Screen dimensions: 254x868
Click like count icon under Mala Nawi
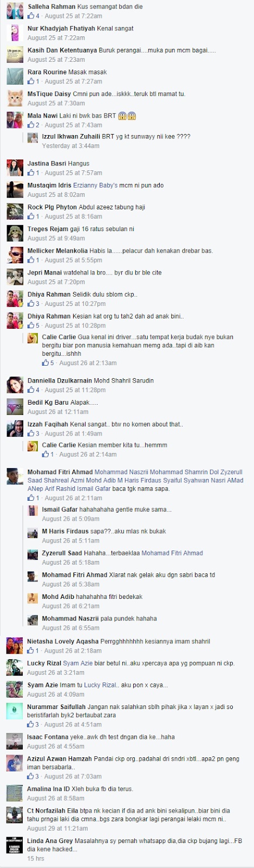(31, 125)
